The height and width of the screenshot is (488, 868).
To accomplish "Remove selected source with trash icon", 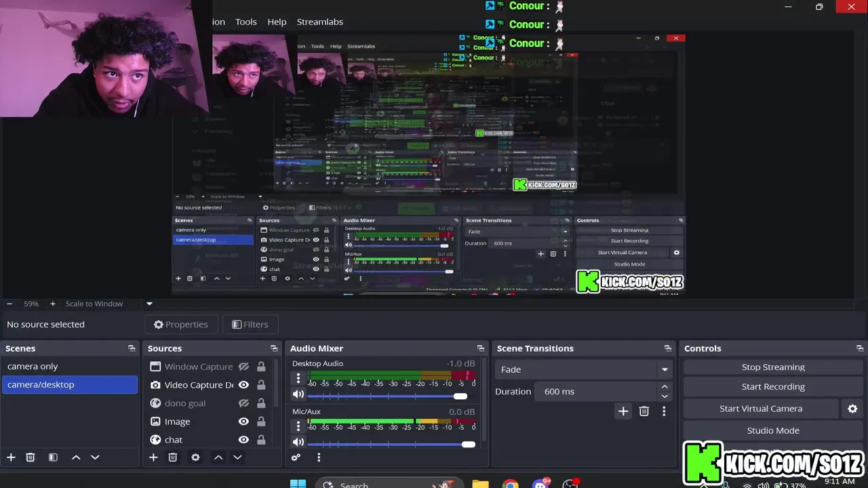I will tap(172, 457).
